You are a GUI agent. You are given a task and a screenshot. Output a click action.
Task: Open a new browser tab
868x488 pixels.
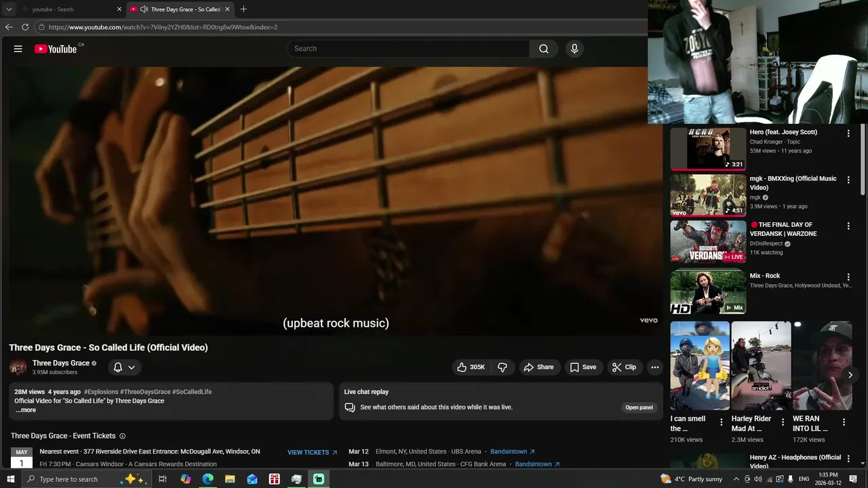coord(243,9)
